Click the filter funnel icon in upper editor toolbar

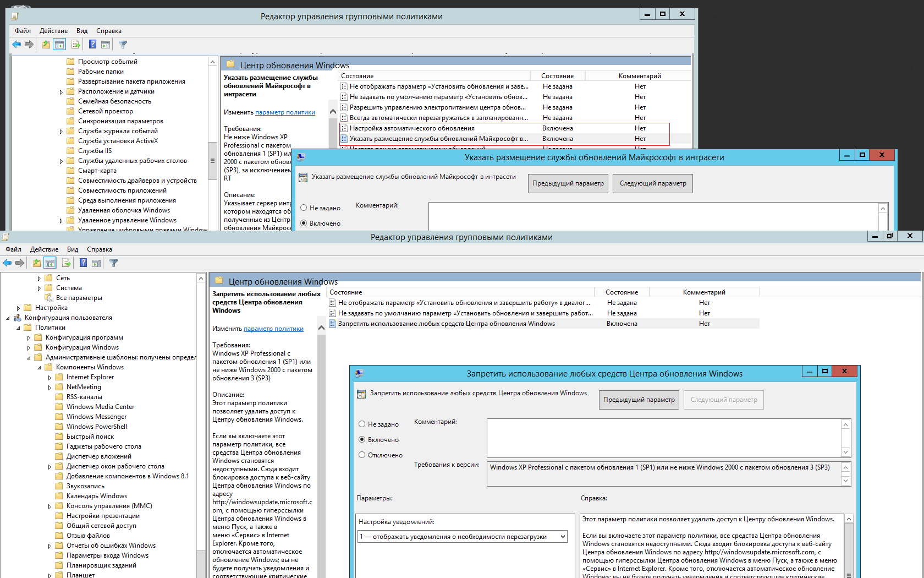coord(123,45)
